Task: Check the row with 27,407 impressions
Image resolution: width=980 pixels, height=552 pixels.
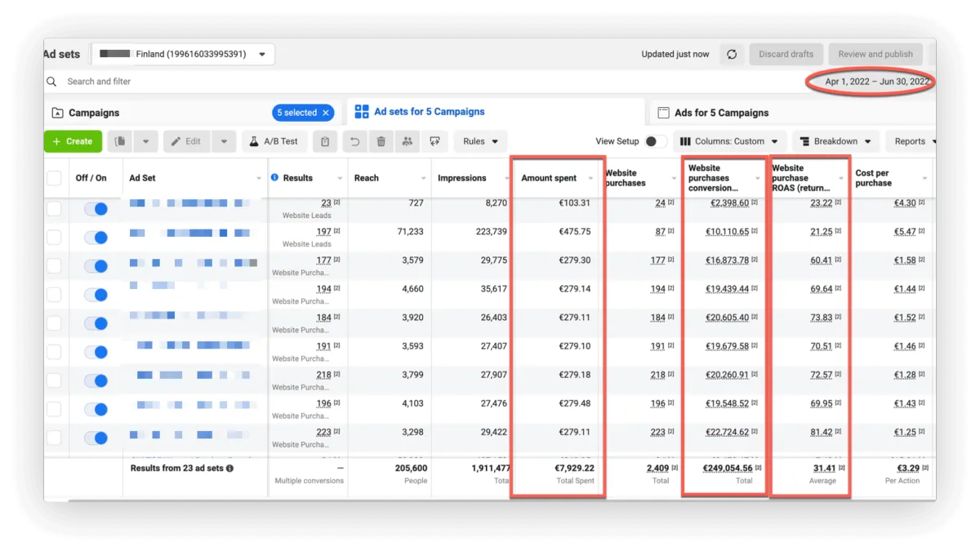Action: [54, 352]
